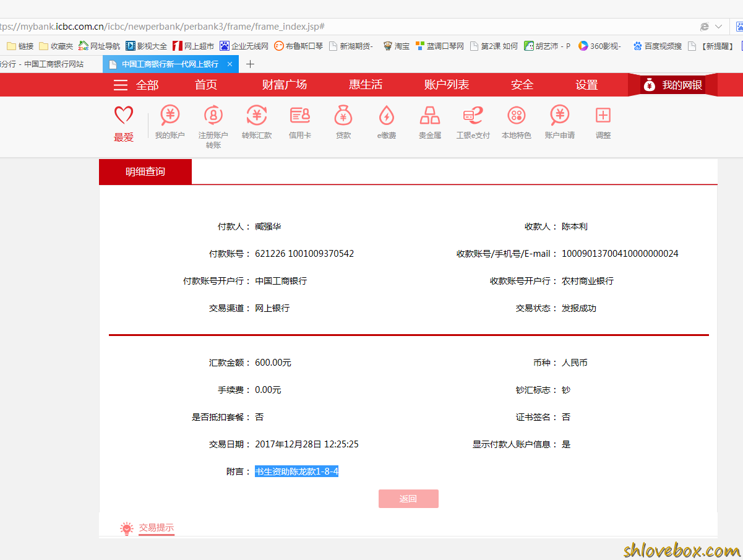The image size is (743, 560).
Task: Open the 百度视频搜 bookmark
Action: tap(658, 46)
